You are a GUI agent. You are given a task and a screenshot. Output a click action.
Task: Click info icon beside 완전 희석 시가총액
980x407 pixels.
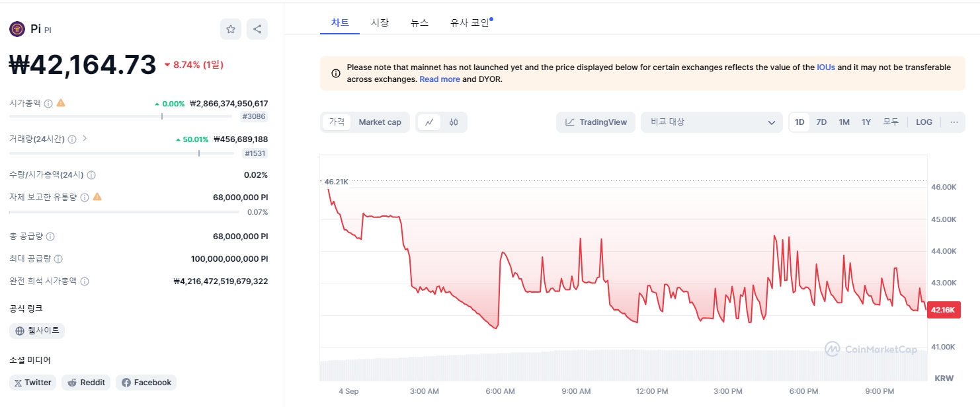click(x=85, y=281)
